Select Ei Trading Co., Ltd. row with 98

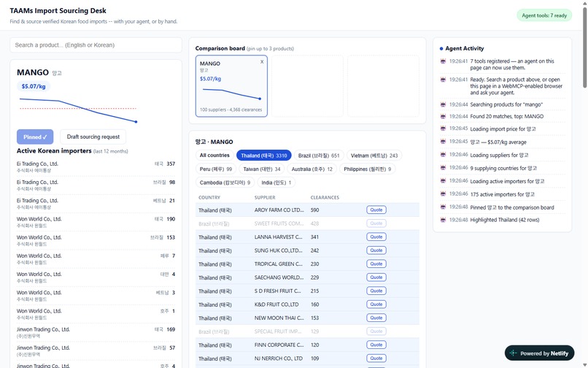pos(96,185)
